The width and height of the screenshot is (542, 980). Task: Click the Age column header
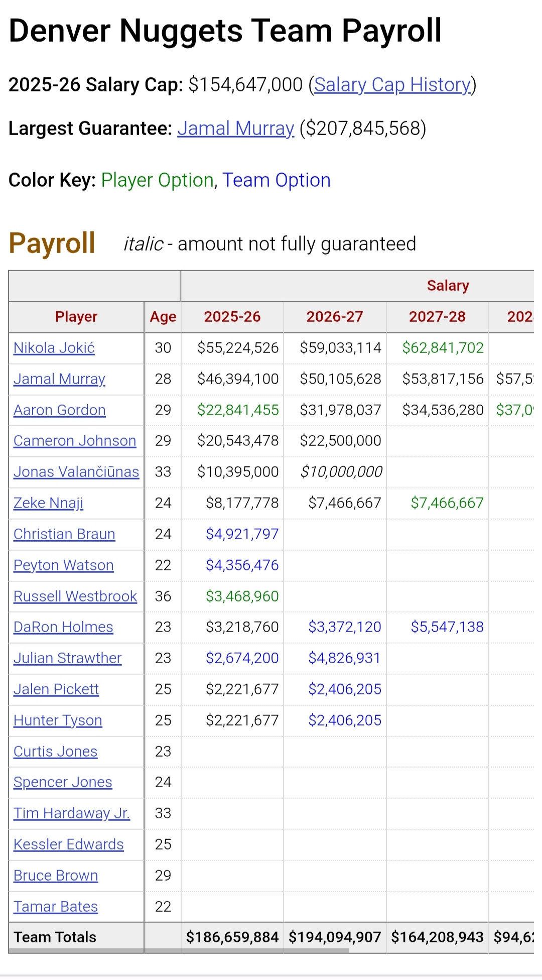coord(163,317)
